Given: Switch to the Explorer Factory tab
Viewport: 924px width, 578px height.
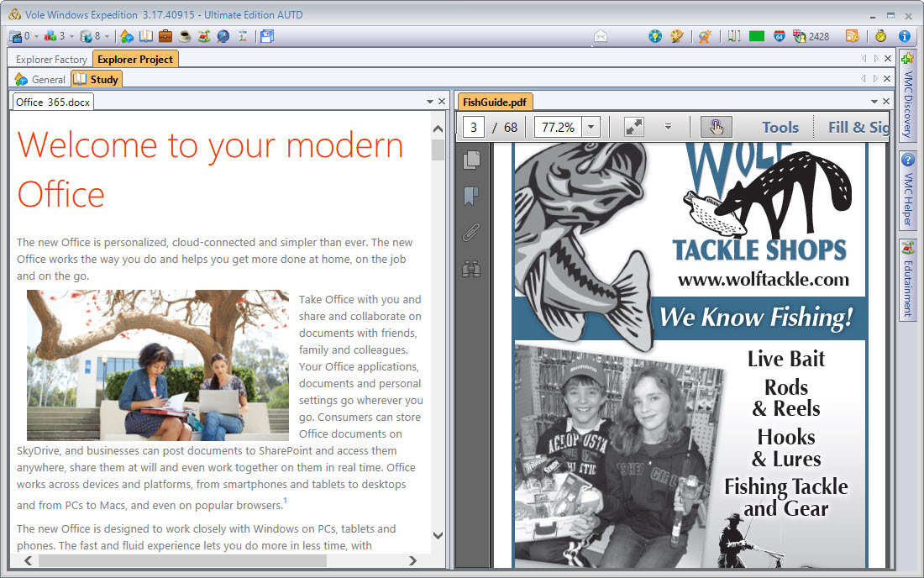Looking at the screenshot, I should point(51,59).
